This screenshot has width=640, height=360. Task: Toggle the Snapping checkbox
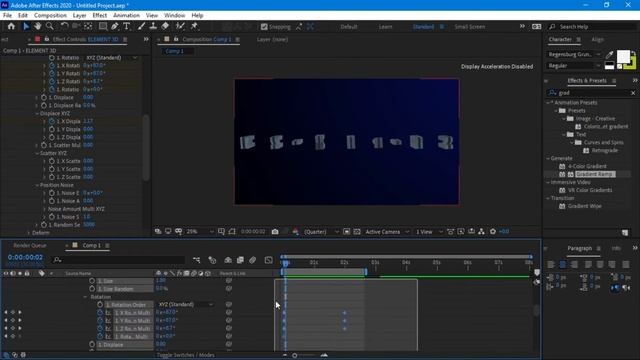tap(264, 27)
